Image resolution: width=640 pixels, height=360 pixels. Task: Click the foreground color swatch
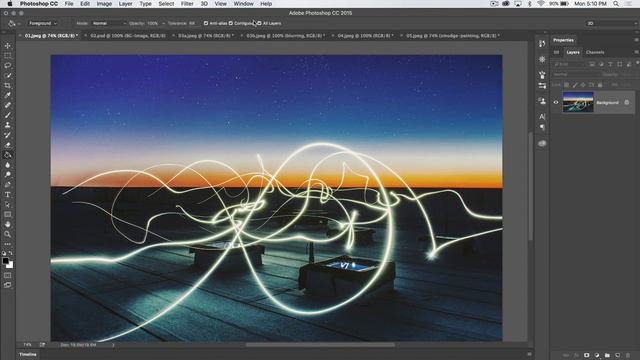coord(5,261)
